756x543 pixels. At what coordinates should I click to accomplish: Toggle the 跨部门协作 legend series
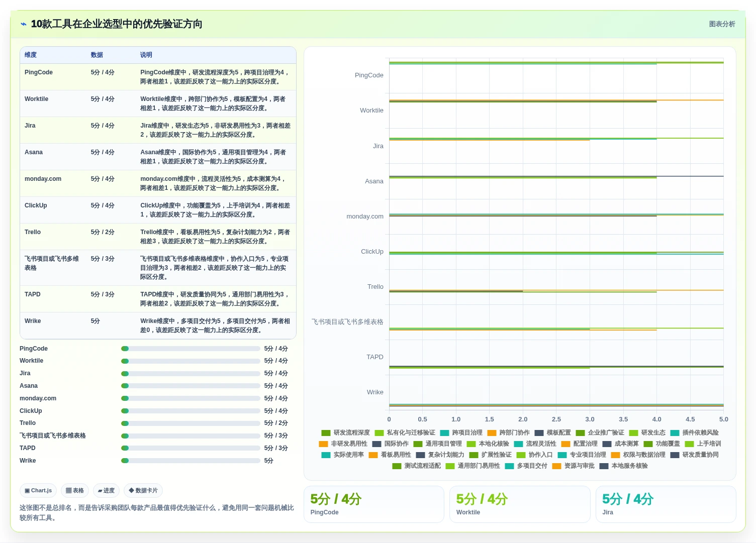pyautogui.click(x=509, y=432)
